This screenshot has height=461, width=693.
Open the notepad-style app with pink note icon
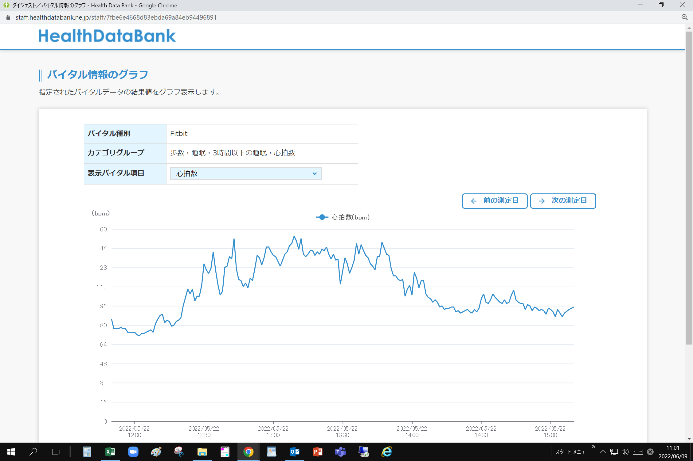(x=225, y=452)
